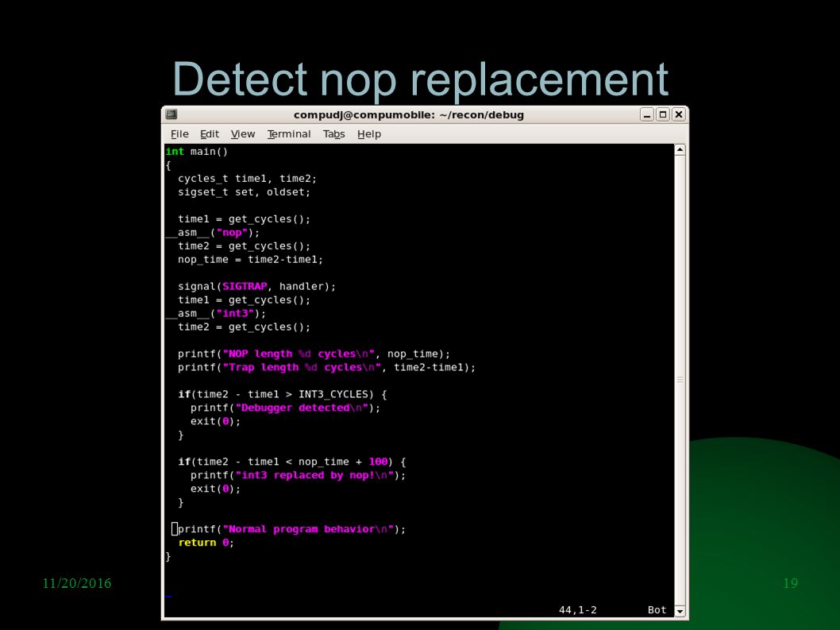Click the scrollbar up arrow

click(x=680, y=149)
